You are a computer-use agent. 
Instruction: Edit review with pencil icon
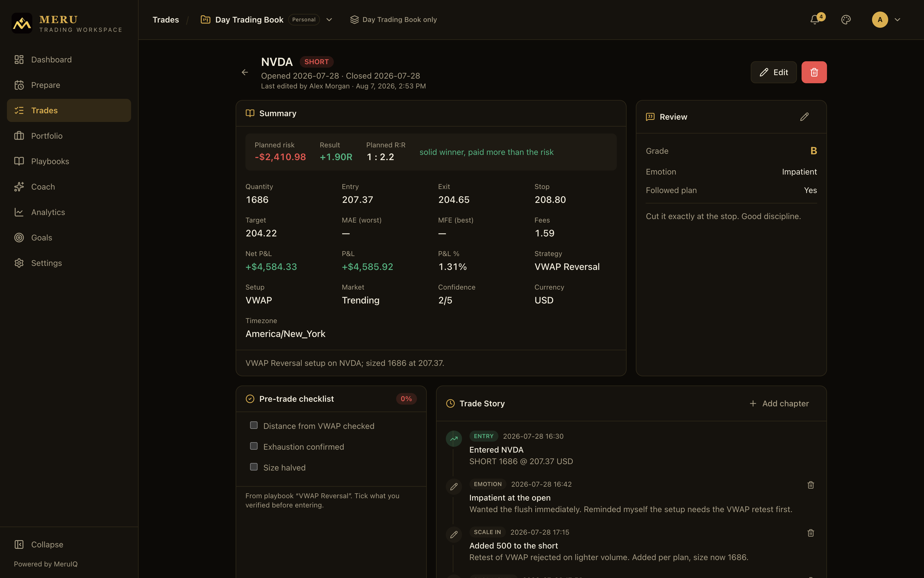point(804,116)
